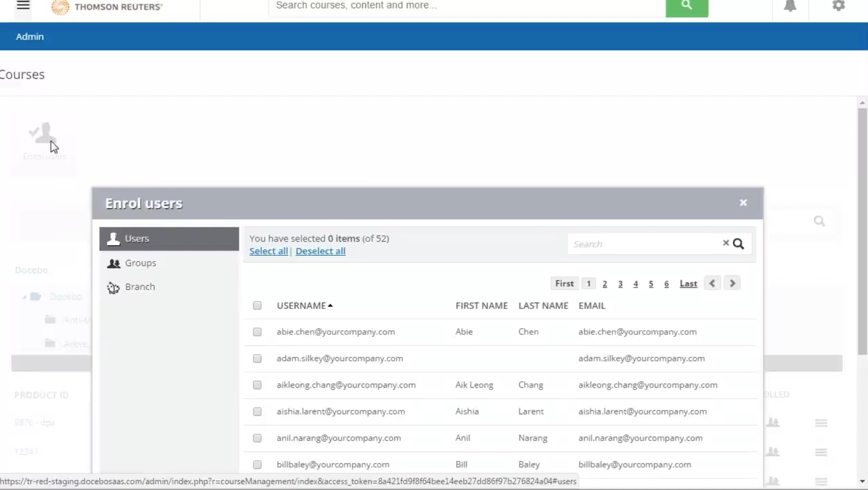The width and height of the screenshot is (868, 490).
Task: Jump to the Last page link
Action: pyautogui.click(x=688, y=284)
